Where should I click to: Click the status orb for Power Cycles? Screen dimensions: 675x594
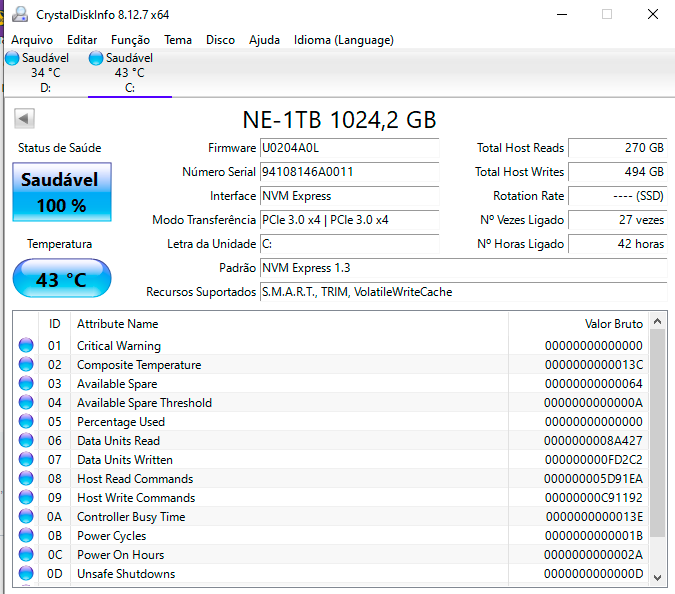tap(26, 535)
